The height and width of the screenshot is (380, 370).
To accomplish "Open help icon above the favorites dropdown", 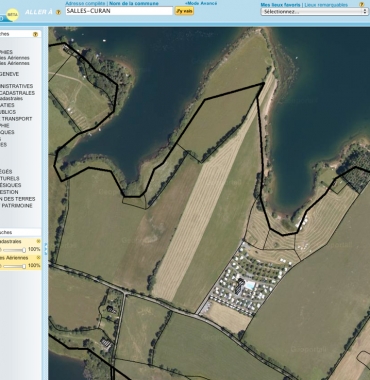I will (x=361, y=5).
